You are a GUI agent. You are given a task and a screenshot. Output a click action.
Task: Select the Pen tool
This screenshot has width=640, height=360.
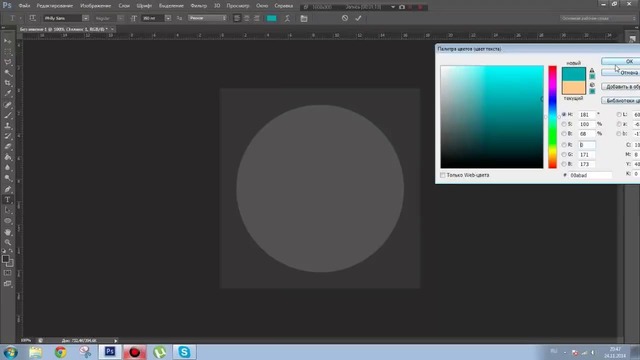coord(8,189)
